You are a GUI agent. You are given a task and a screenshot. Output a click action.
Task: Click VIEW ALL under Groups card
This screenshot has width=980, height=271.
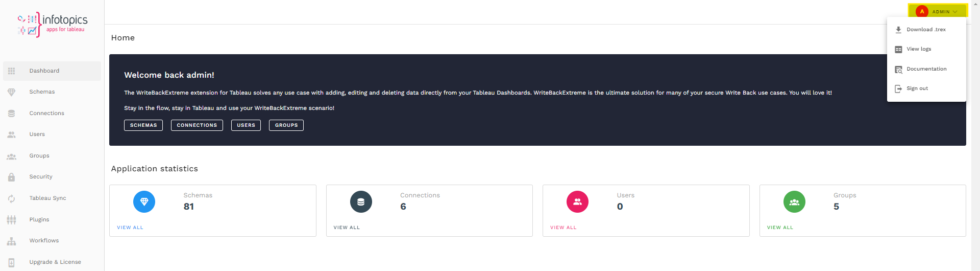click(x=780, y=228)
